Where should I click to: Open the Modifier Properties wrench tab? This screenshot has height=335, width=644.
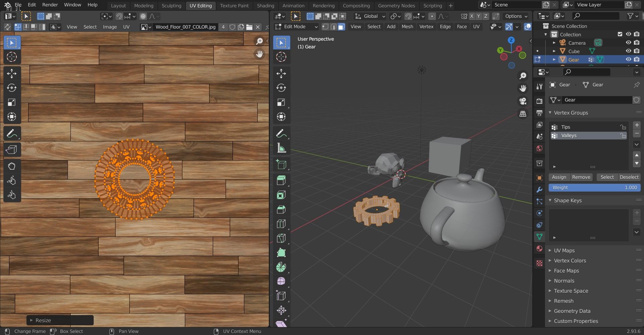tap(539, 190)
